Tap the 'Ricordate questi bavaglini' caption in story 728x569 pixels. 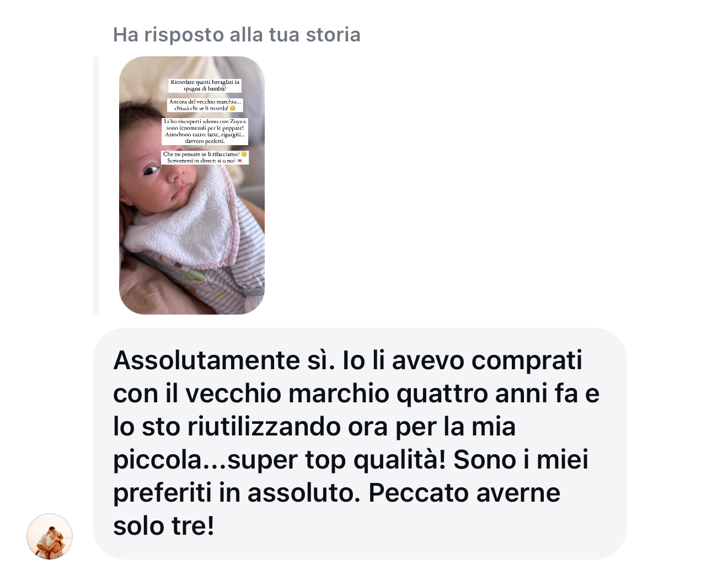pos(205,85)
